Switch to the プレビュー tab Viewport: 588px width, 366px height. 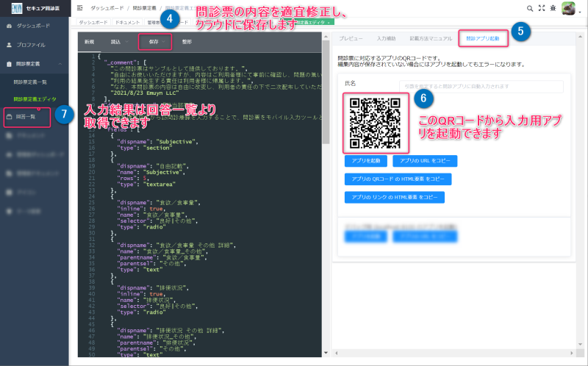[x=351, y=39]
